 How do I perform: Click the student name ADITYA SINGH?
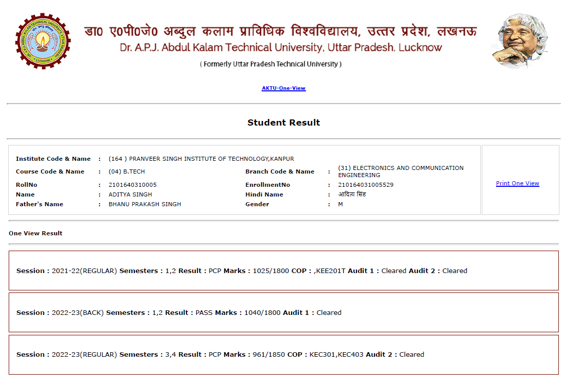pyautogui.click(x=130, y=194)
